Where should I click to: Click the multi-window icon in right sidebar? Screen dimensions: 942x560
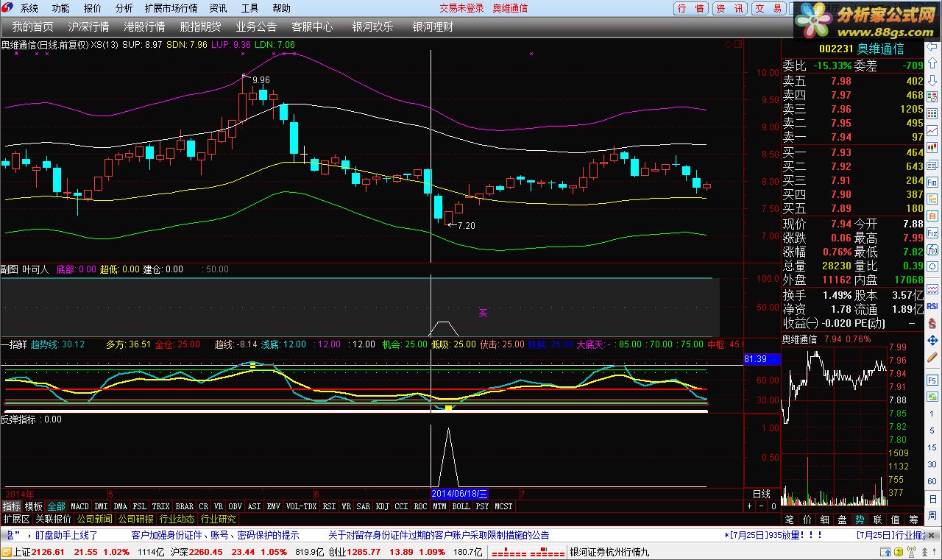point(932,165)
